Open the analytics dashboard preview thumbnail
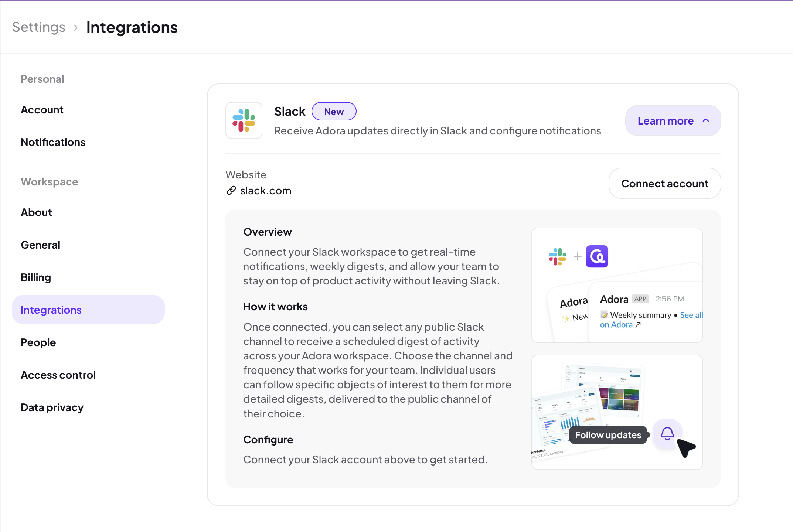Screen dimensions: 793x532 (617, 412)
